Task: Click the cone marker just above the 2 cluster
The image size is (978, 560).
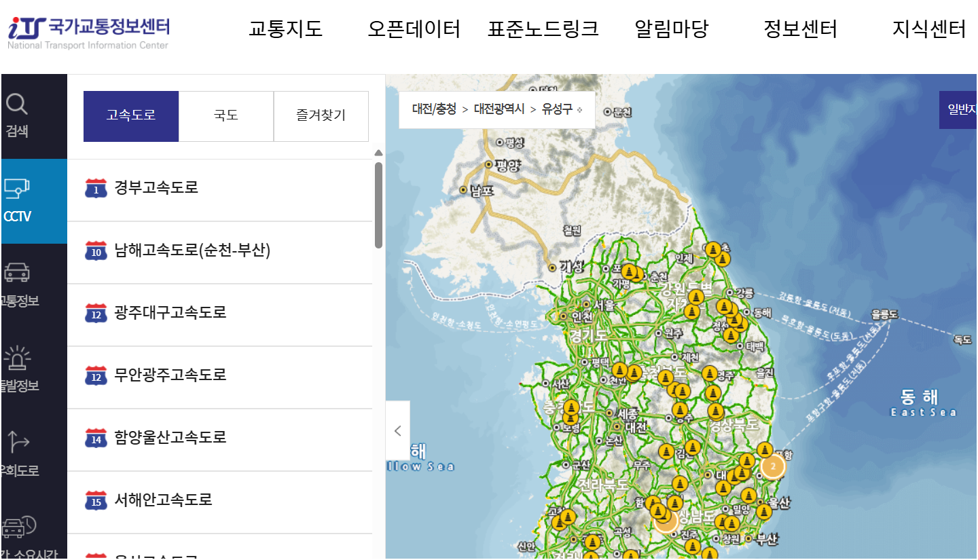Action: tap(765, 450)
